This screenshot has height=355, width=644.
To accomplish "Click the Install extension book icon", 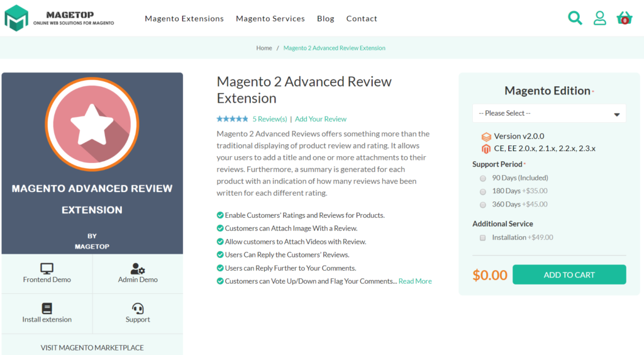I will [47, 308].
